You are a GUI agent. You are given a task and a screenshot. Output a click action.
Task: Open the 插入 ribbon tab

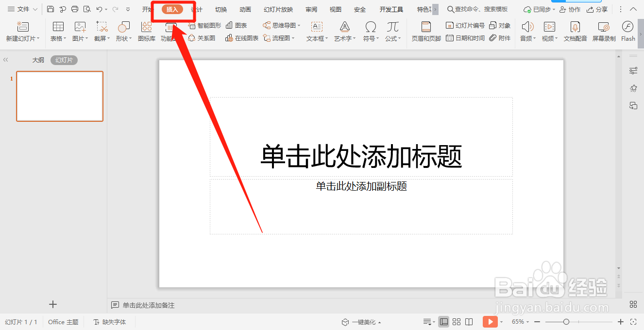pos(172,9)
